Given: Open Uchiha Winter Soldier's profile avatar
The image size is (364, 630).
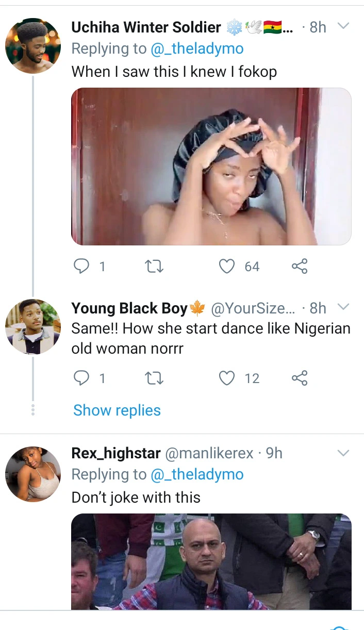Looking at the screenshot, I should (33, 46).
